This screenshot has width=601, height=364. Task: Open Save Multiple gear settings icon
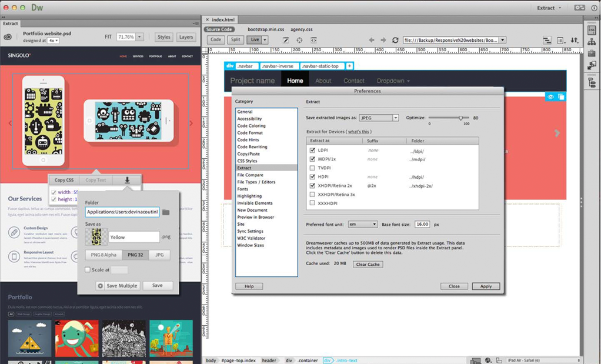pyautogui.click(x=101, y=285)
